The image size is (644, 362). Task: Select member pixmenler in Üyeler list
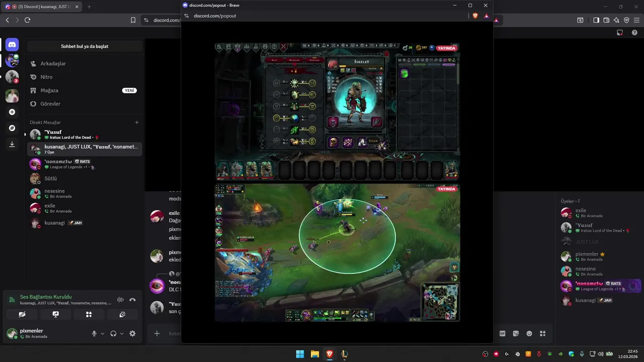[x=600, y=256]
